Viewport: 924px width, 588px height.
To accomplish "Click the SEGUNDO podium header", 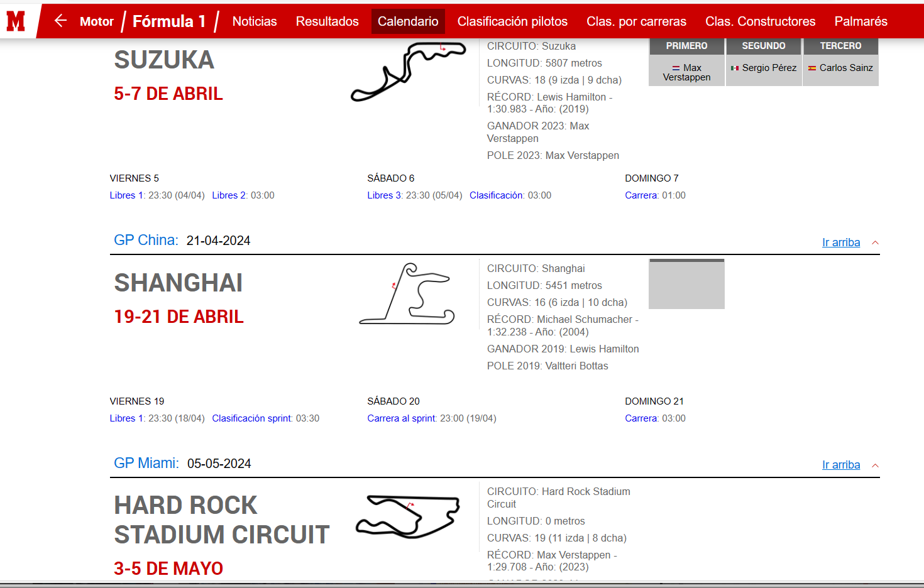I will click(x=764, y=46).
